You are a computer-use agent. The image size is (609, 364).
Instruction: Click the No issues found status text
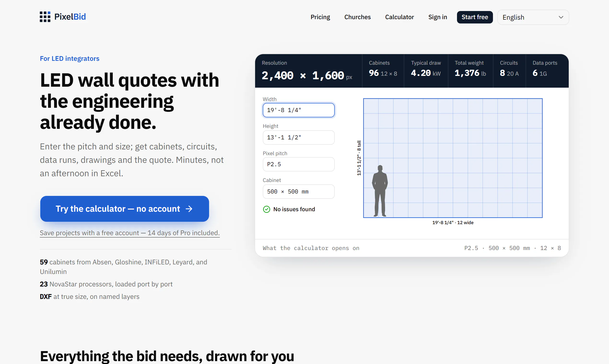tap(294, 209)
